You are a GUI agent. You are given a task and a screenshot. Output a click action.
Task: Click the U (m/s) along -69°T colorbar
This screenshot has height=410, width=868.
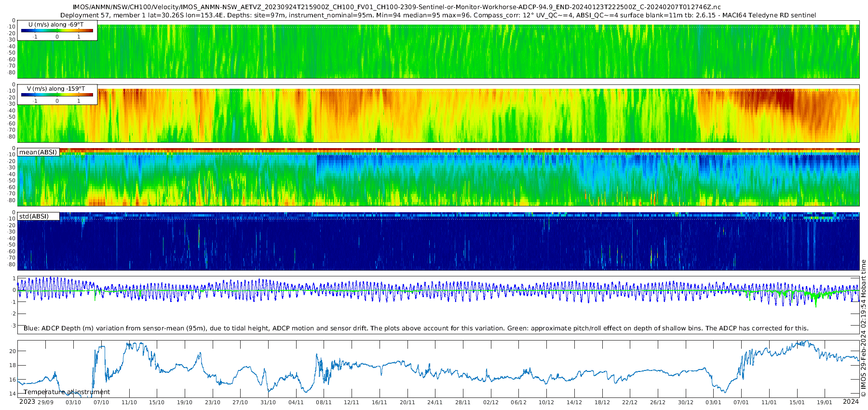click(x=57, y=30)
